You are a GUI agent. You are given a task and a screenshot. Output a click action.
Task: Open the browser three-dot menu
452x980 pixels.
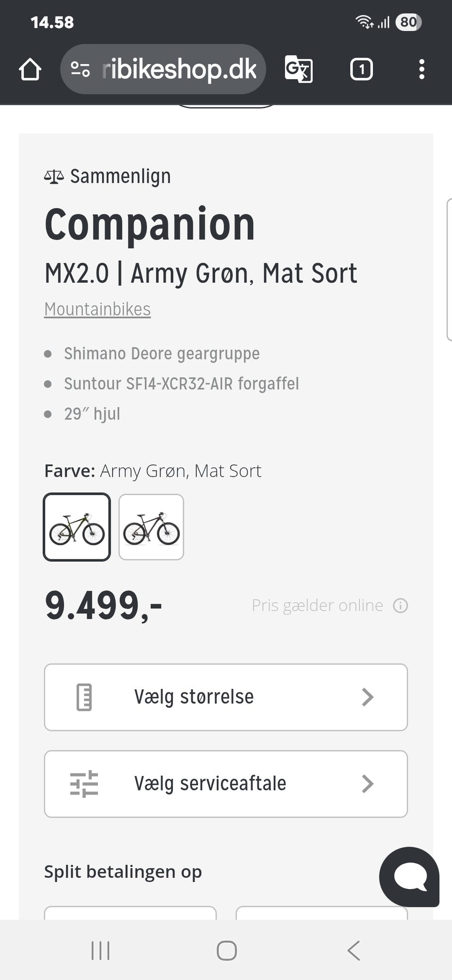coord(421,70)
